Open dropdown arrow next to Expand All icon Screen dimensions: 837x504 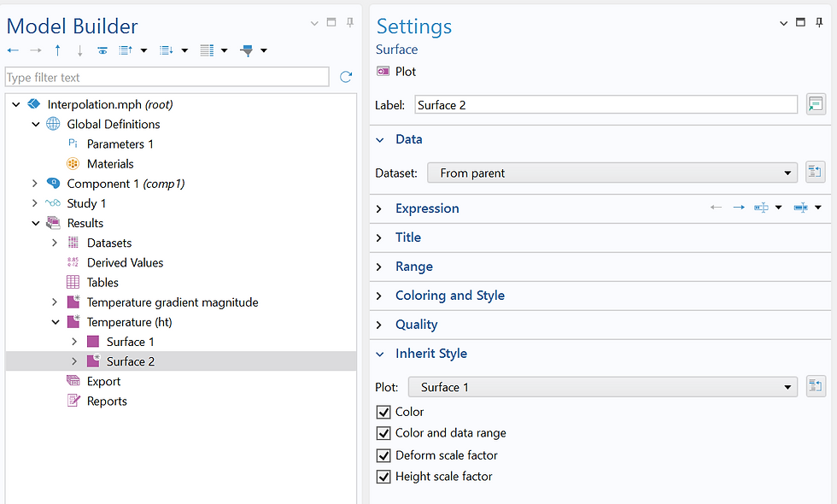(x=184, y=50)
